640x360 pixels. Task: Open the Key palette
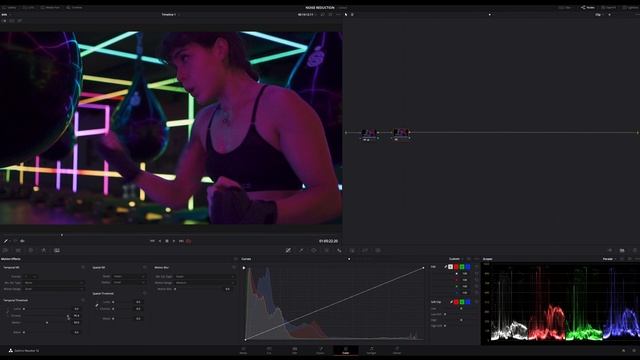[x=352, y=250]
